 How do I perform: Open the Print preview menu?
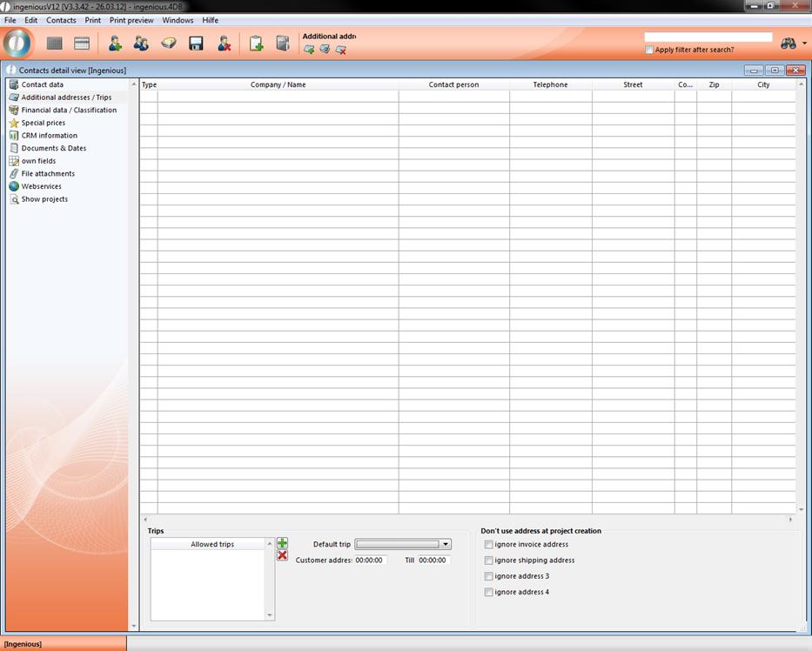(x=131, y=20)
